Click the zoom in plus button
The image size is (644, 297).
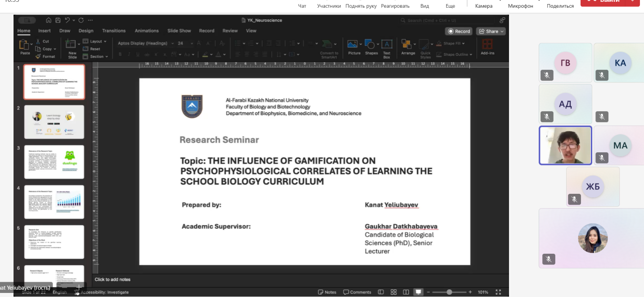[x=470, y=292]
